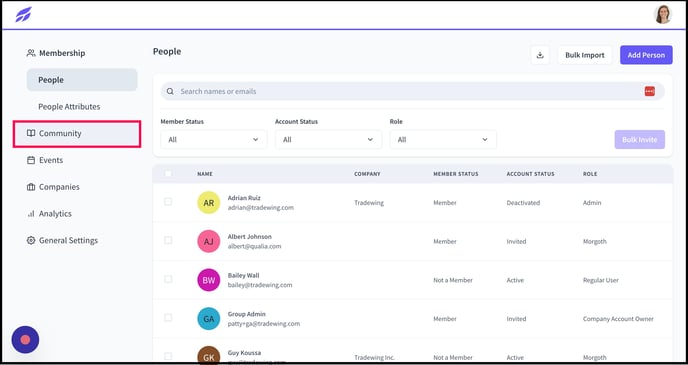
Task: Select the checkbox for Bailey Wall
Action: point(168,279)
